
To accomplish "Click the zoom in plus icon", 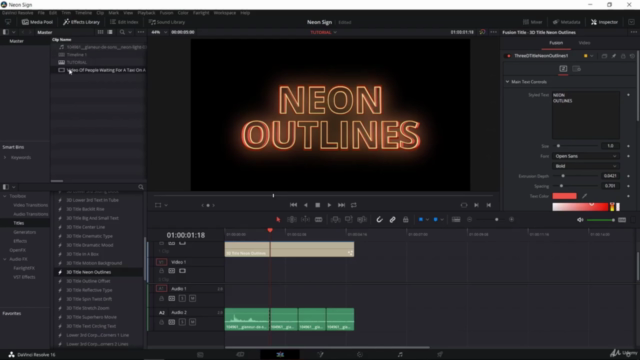I will point(511,220).
